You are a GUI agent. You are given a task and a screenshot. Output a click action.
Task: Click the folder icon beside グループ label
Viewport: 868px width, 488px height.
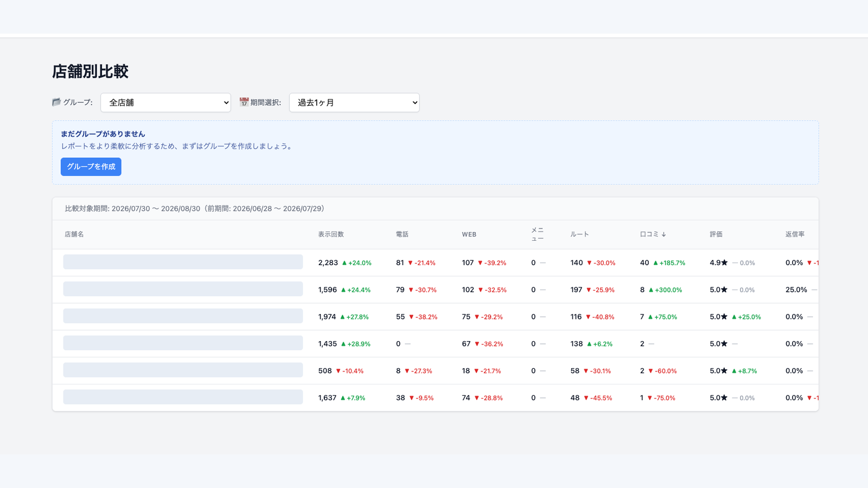(x=56, y=102)
